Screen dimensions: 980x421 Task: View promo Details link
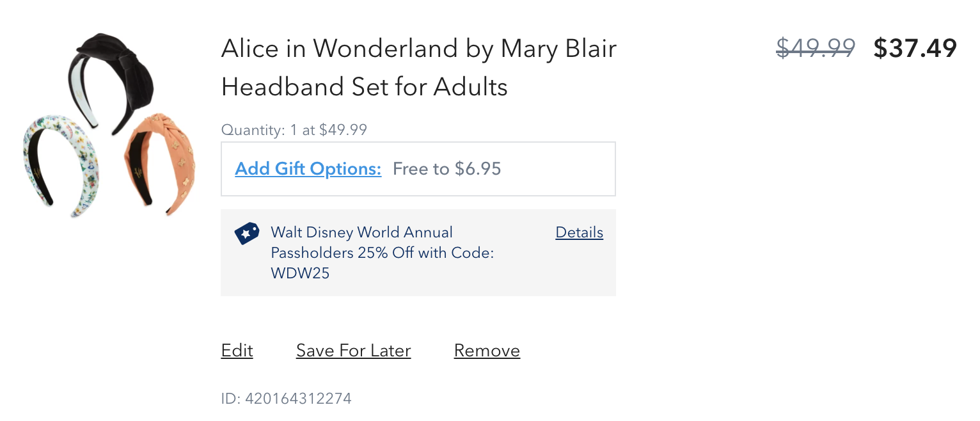579,232
